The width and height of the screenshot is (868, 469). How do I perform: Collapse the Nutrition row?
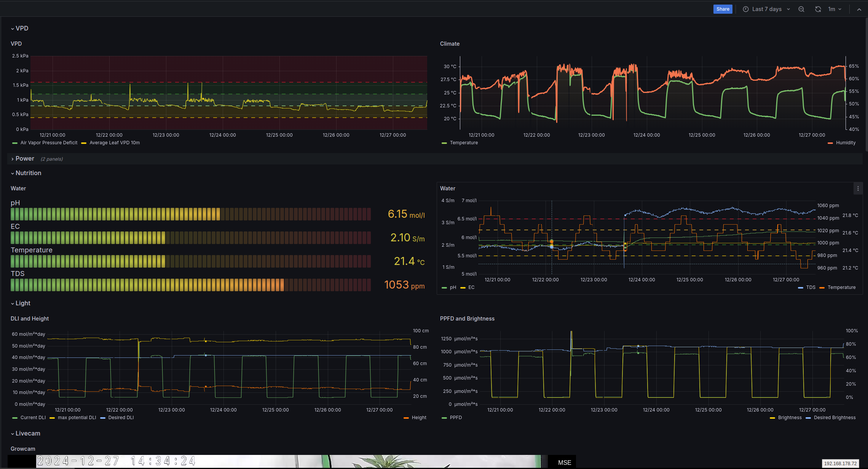click(26, 173)
